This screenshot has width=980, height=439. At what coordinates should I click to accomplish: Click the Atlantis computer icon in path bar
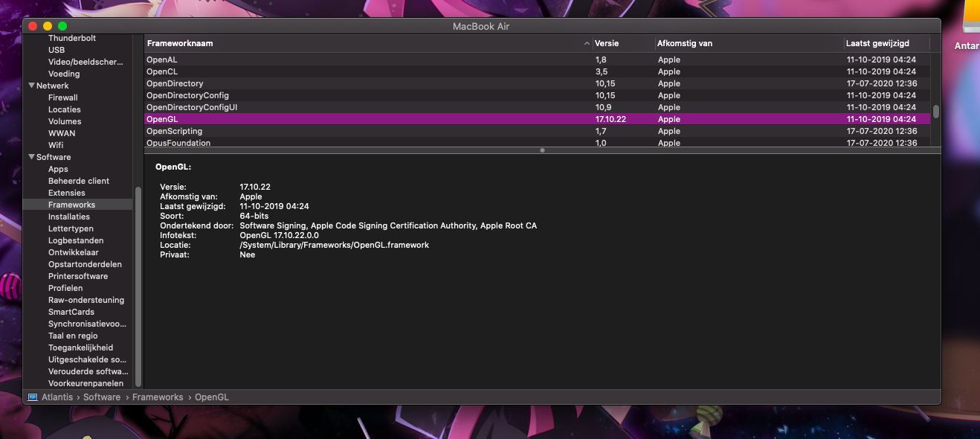point(33,397)
